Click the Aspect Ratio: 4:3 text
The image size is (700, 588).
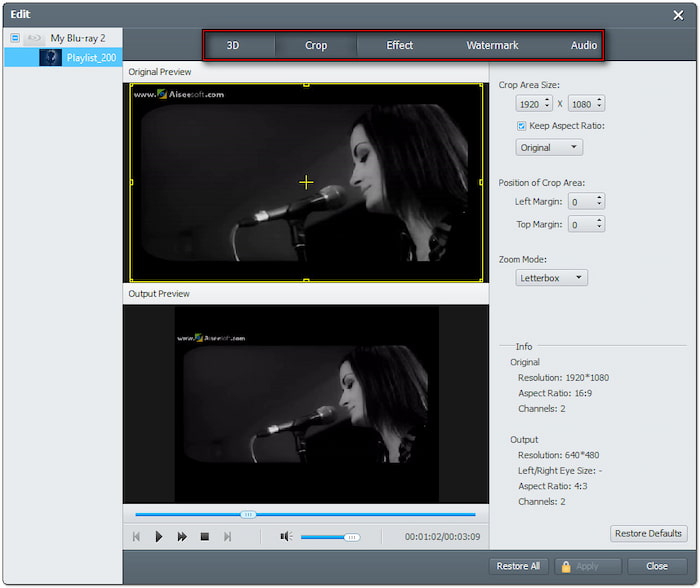click(553, 486)
